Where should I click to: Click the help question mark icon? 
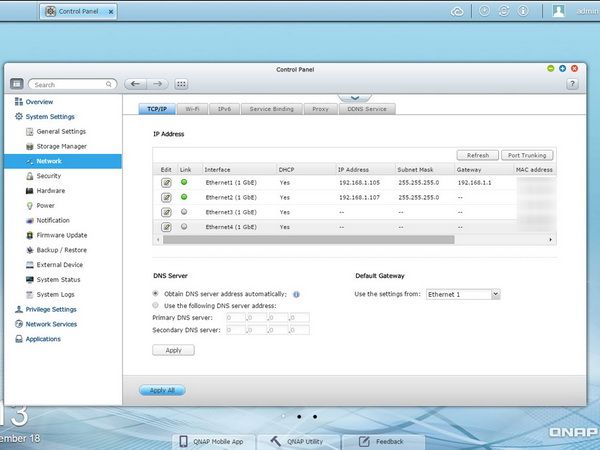[x=572, y=84]
